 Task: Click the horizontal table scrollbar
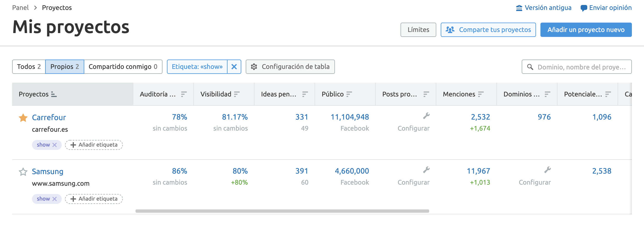[x=282, y=211]
